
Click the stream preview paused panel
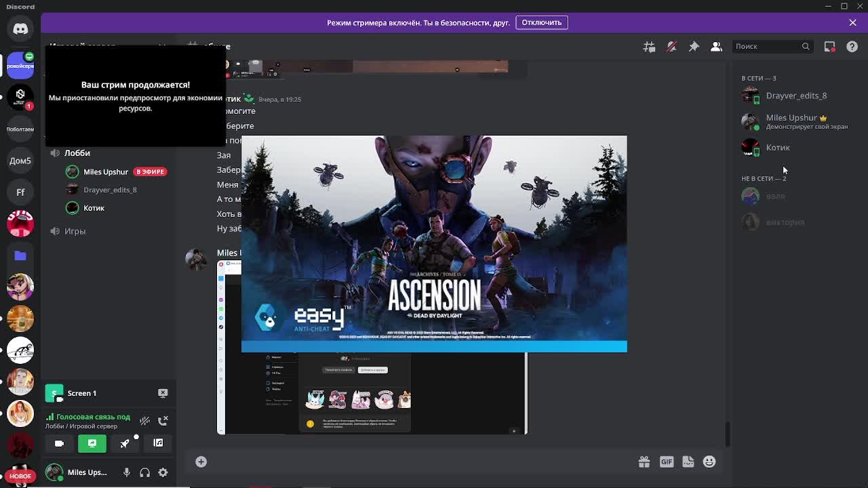point(136,96)
